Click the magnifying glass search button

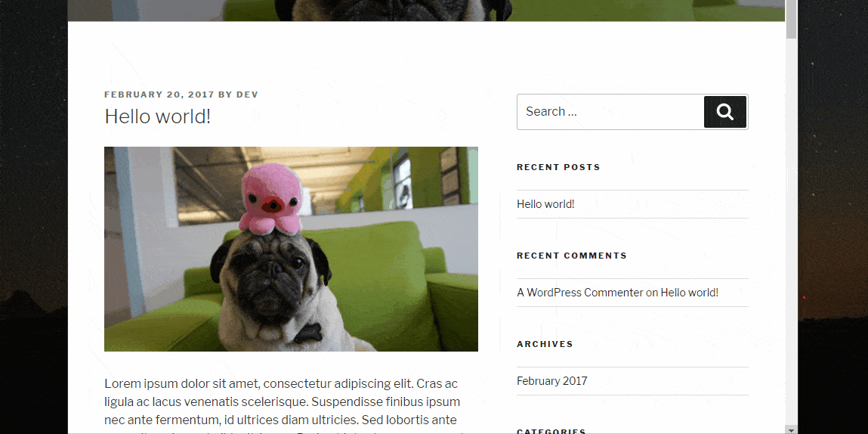coord(724,112)
